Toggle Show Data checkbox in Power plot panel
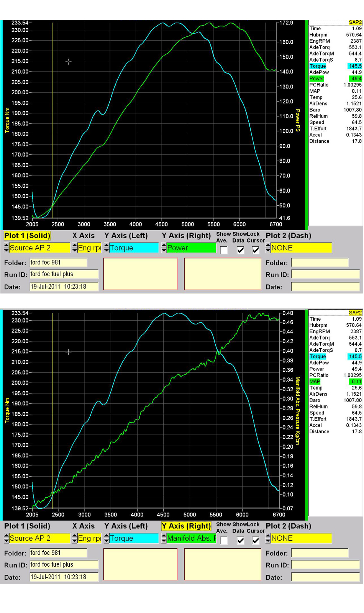364x613 pixels. point(240,250)
